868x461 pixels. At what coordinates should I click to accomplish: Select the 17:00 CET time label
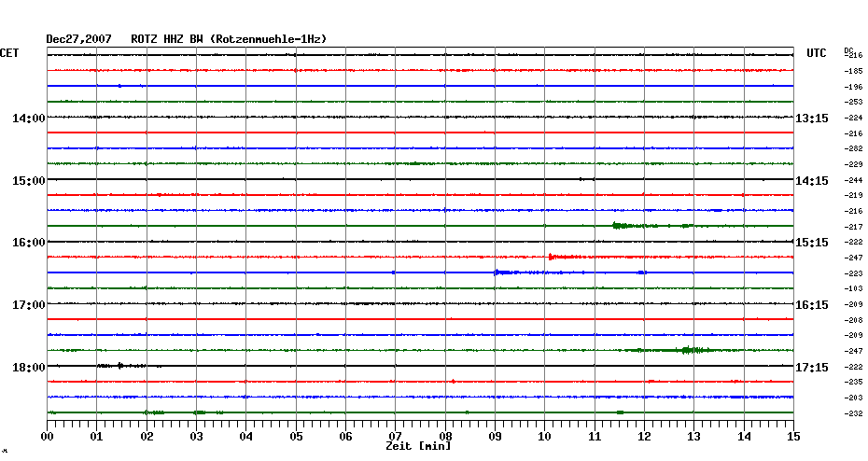coord(29,305)
